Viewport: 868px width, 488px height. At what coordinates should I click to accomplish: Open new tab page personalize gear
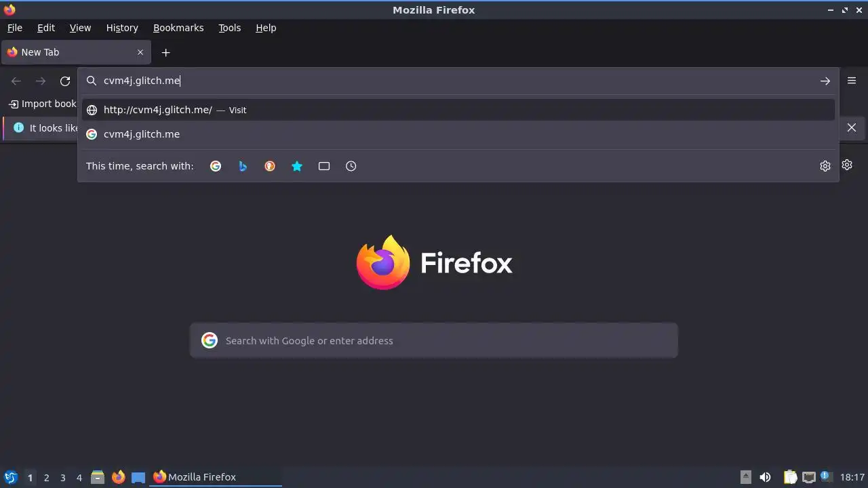pyautogui.click(x=847, y=165)
